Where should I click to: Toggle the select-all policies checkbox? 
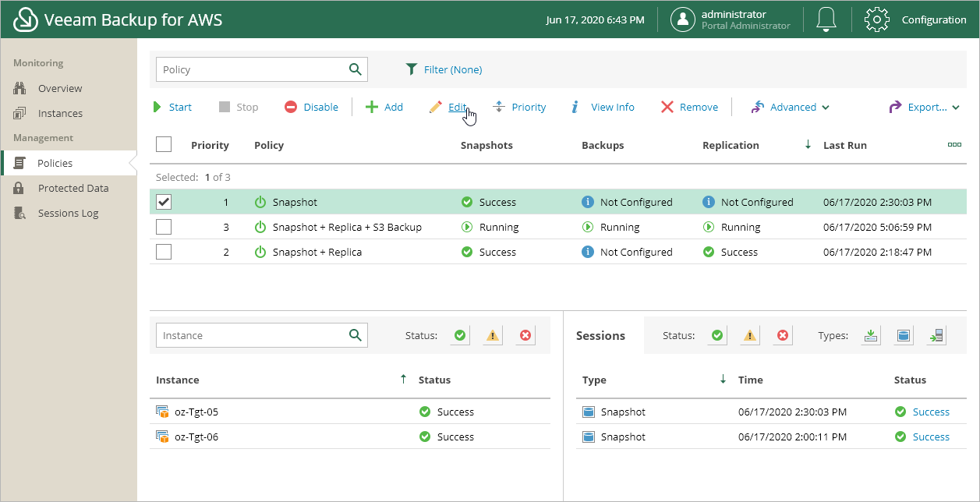pos(164,144)
